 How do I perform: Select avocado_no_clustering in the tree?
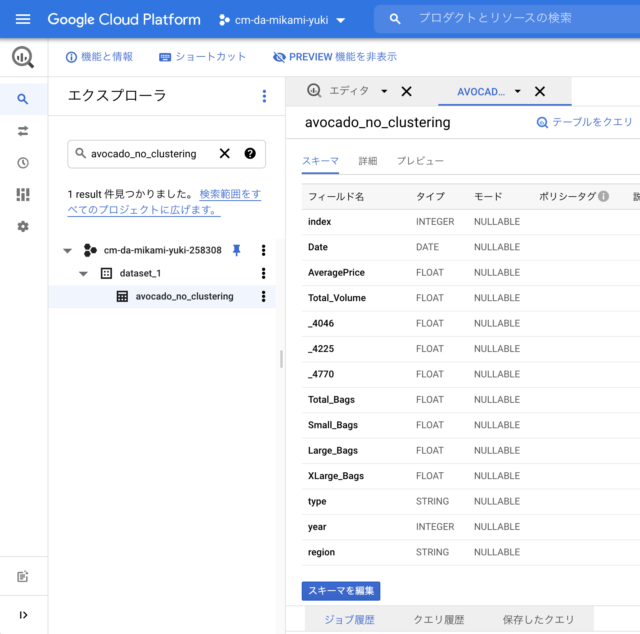click(184, 296)
